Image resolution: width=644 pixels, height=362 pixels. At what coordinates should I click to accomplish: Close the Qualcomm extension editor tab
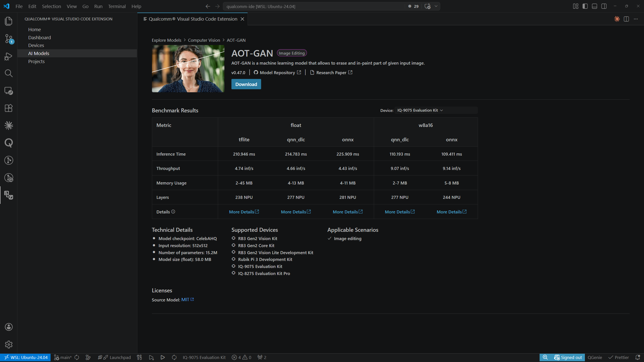242,19
